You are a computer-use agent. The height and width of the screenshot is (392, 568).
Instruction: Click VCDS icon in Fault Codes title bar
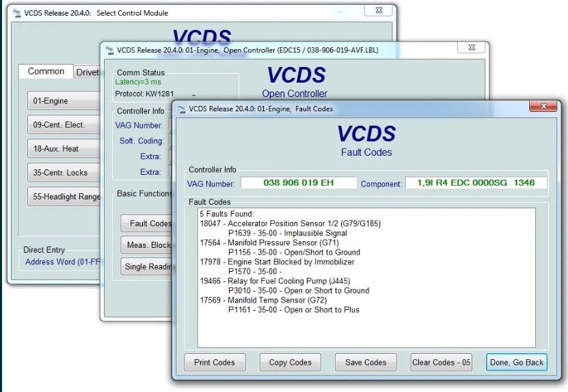(182, 109)
